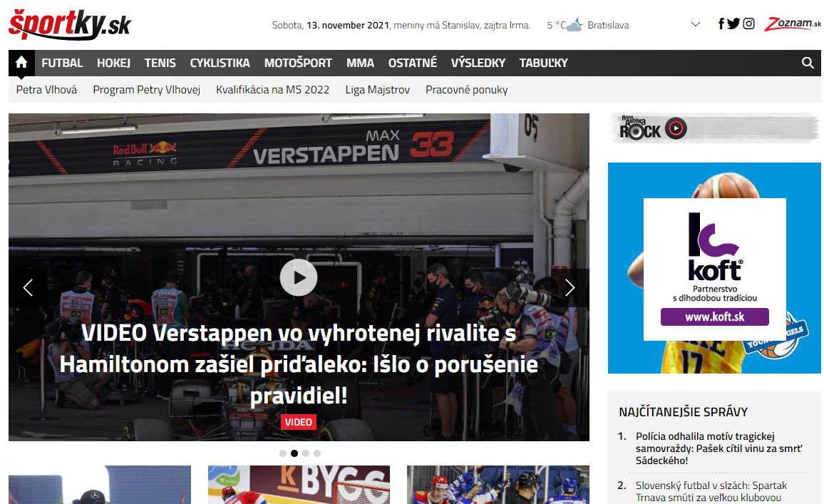Viewport: 824px width, 504px height.
Task: Open the Facebook icon in header
Action: (x=721, y=24)
